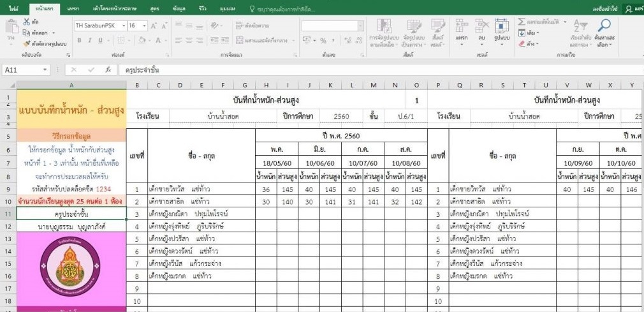This screenshot has height=312, width=644.
Task: Switch to the แทรก (Insert) ribbon tab
Action: 73,8
